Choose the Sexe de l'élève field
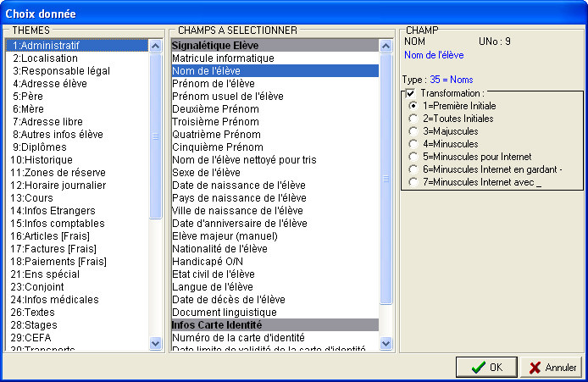 coord(207,173)
